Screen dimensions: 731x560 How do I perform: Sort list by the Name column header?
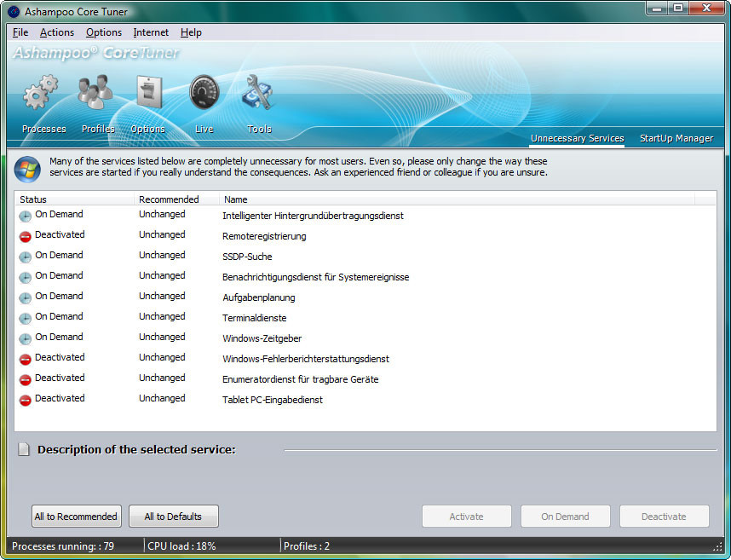click(x=457, y=199)
